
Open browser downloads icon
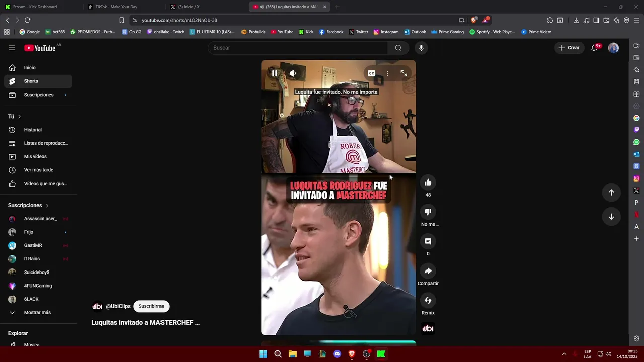[576, 20]
